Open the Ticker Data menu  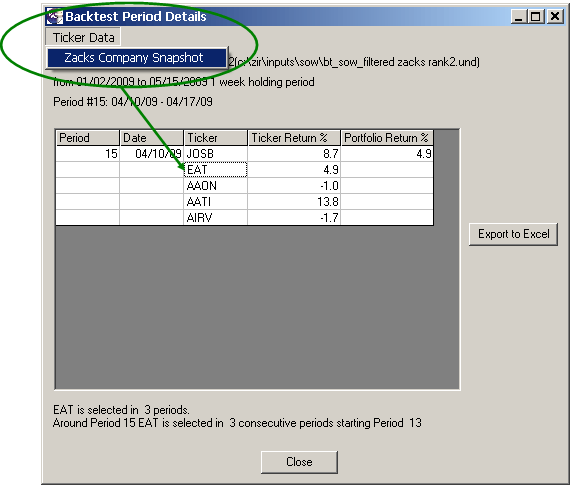point(83,37)
